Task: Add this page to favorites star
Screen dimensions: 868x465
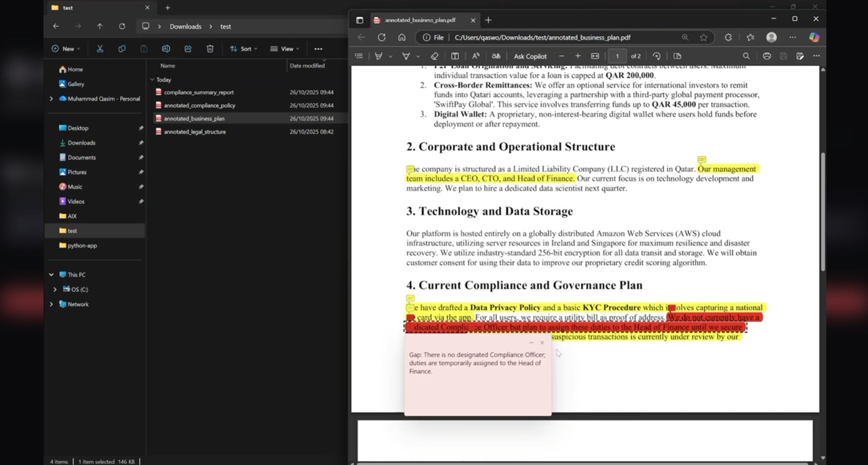Action: click(x=704, y=38)
